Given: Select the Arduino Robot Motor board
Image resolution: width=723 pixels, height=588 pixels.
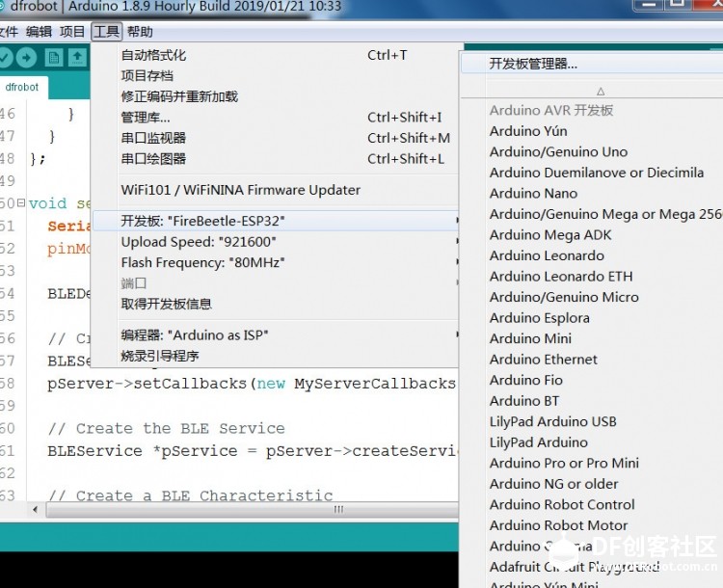Looking at the screenshot, I should (x=592, y=525).
